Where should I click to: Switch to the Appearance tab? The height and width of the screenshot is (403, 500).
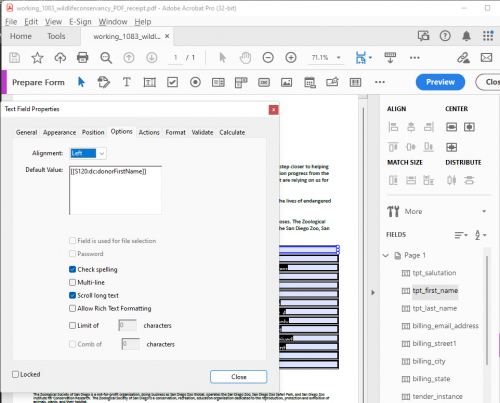point(59,132)
